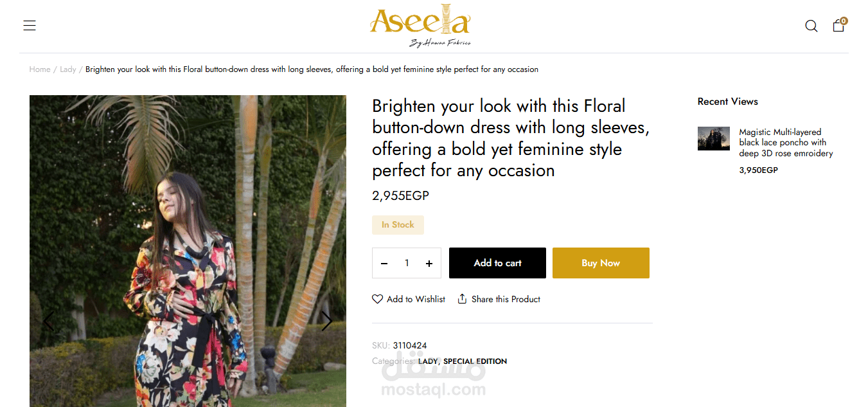The width and height of the screenshot is (868, 407).
Task: Click the quantity number field
Action: point(407,264)
